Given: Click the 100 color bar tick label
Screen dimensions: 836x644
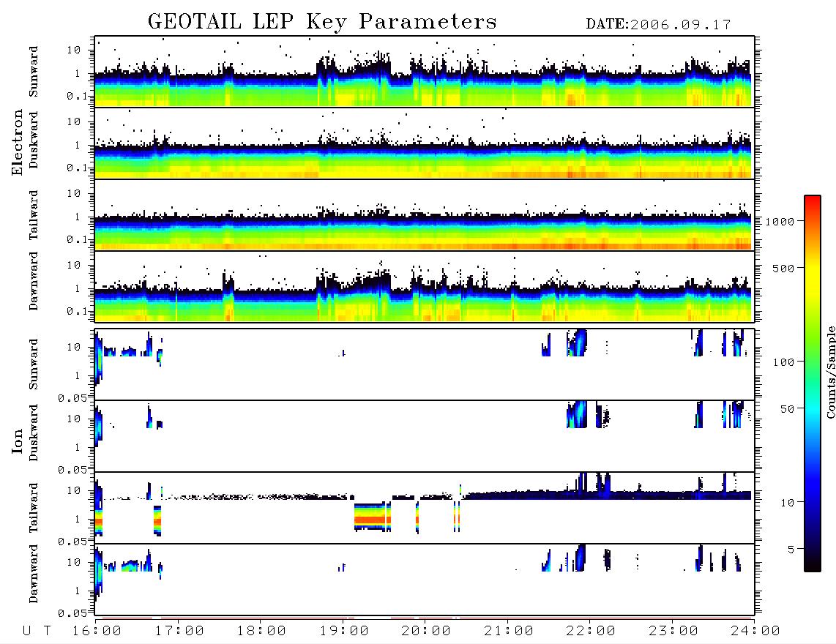Looking at the screenshot, I should tap(783, 362).
